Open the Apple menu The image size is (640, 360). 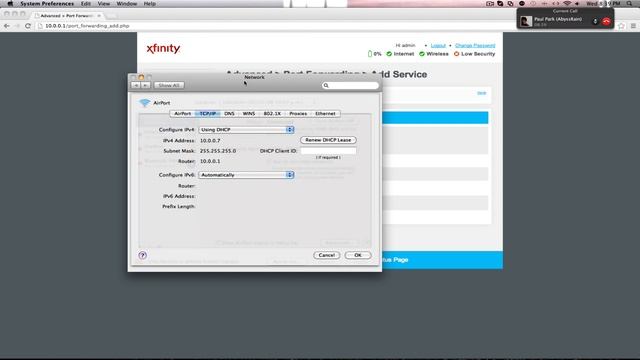coord(10,4)
